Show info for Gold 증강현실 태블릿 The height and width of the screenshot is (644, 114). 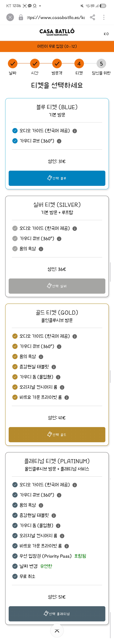click(54, 367)
